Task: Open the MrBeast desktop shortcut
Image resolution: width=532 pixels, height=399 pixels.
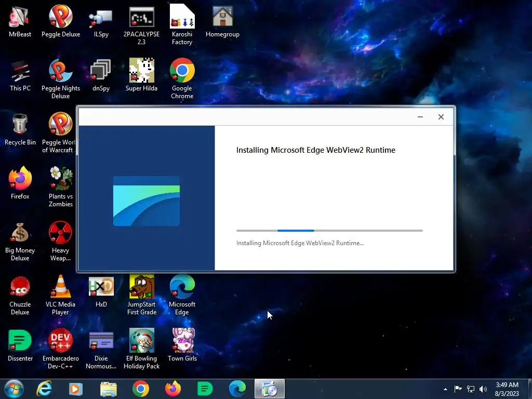Action: click(x=20, y=21)
